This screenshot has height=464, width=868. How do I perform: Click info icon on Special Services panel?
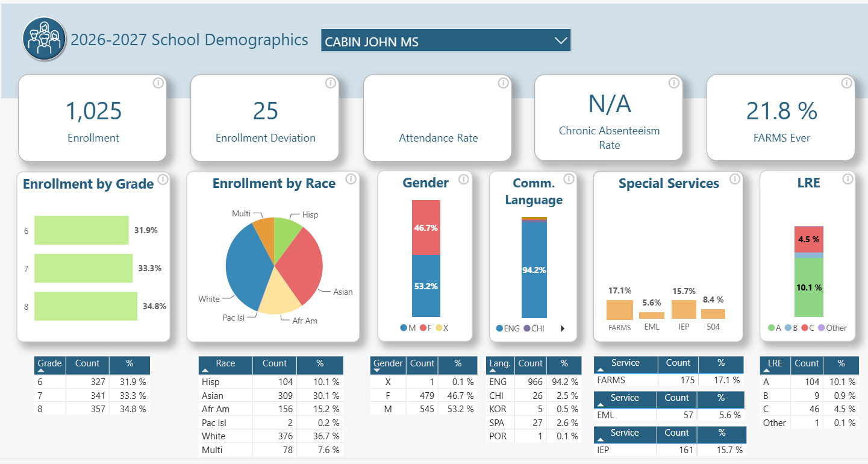[x=735, y=179]
